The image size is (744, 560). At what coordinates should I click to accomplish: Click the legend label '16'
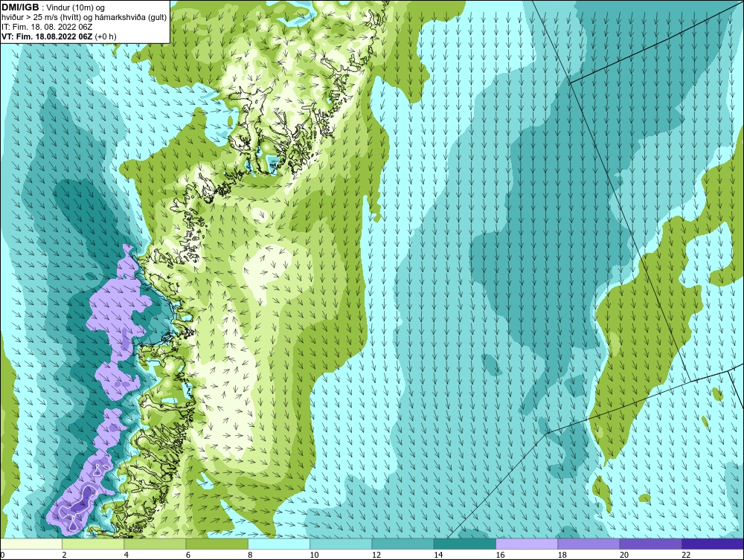tap(500, 556)
